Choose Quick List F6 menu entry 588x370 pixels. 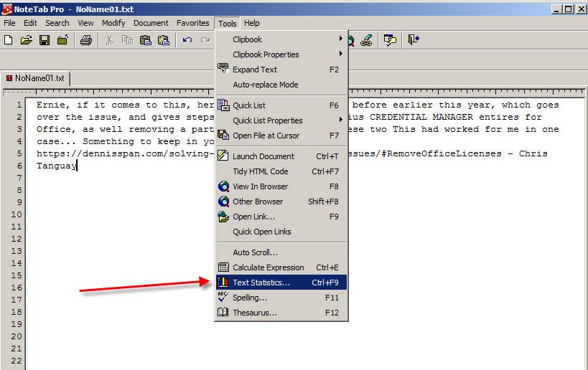[281, 105]
